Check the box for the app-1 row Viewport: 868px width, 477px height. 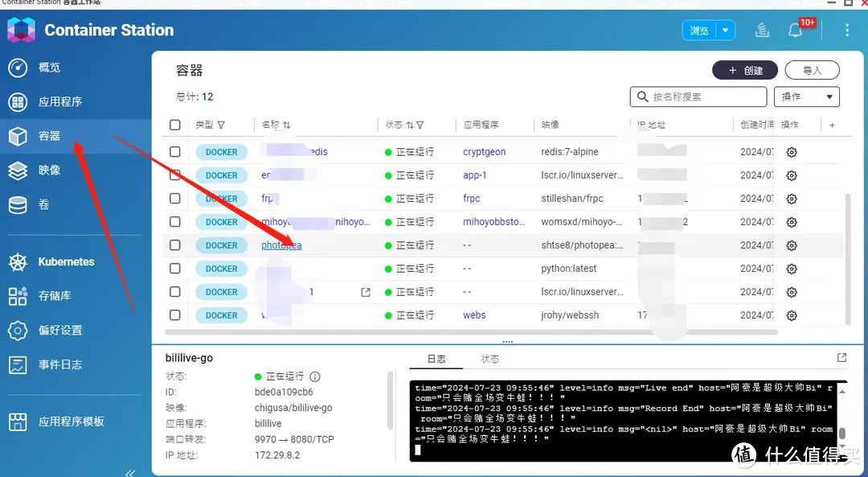tap(175, 175)
